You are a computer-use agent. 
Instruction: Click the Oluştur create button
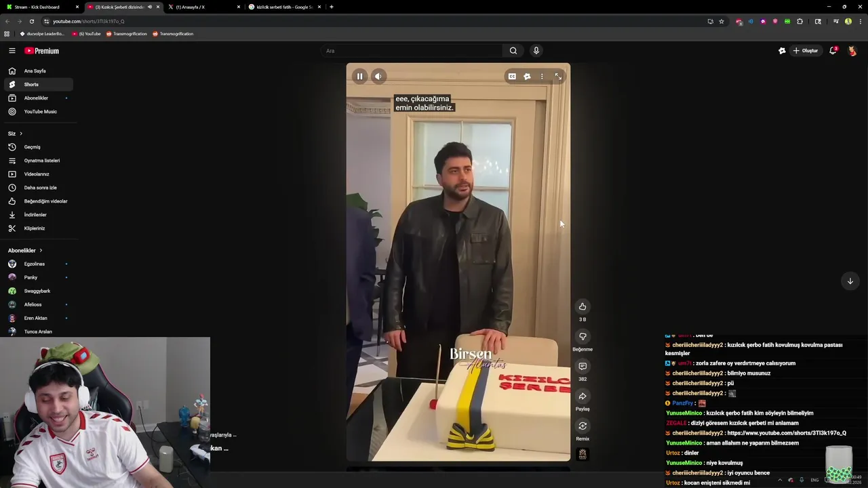pyautogui.click(x=806, y=51)
